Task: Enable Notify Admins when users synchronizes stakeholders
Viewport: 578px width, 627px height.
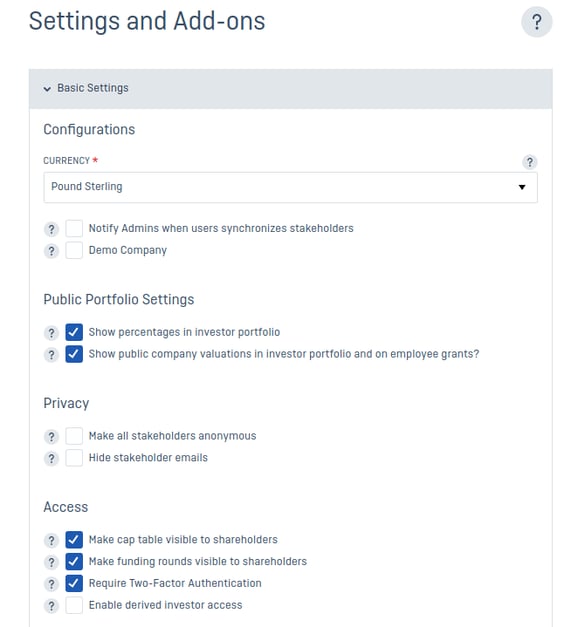Action: 74,228
